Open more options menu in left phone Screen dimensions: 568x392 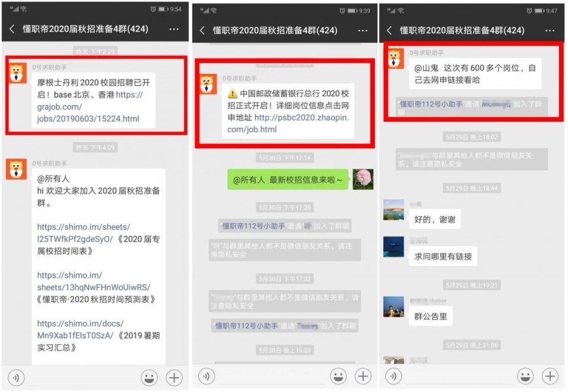tap(174, 29)
